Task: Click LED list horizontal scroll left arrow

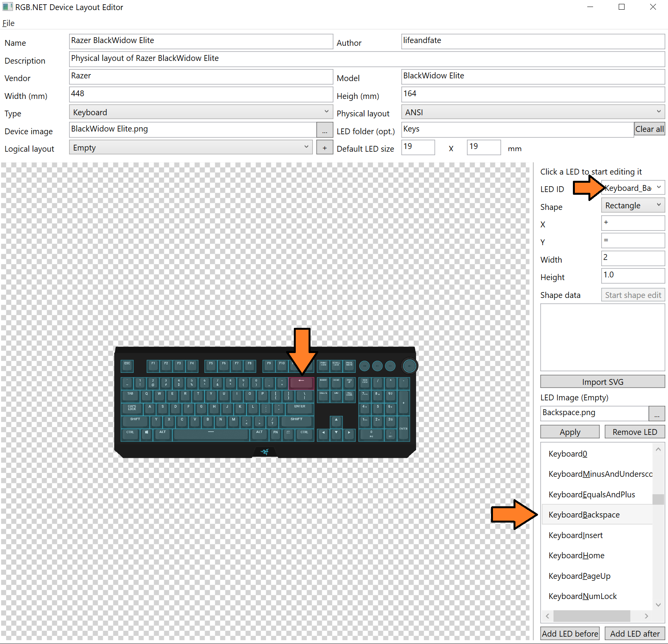Action: [548, 616]
